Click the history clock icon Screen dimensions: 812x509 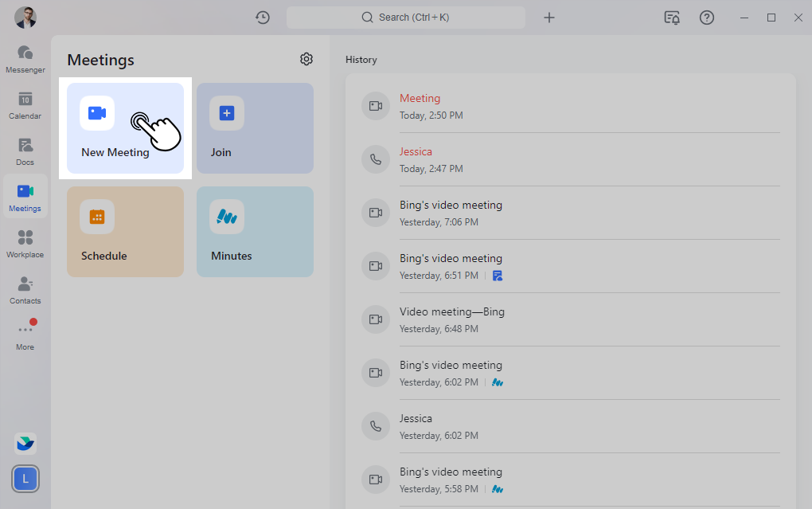(x=263, y=18)
